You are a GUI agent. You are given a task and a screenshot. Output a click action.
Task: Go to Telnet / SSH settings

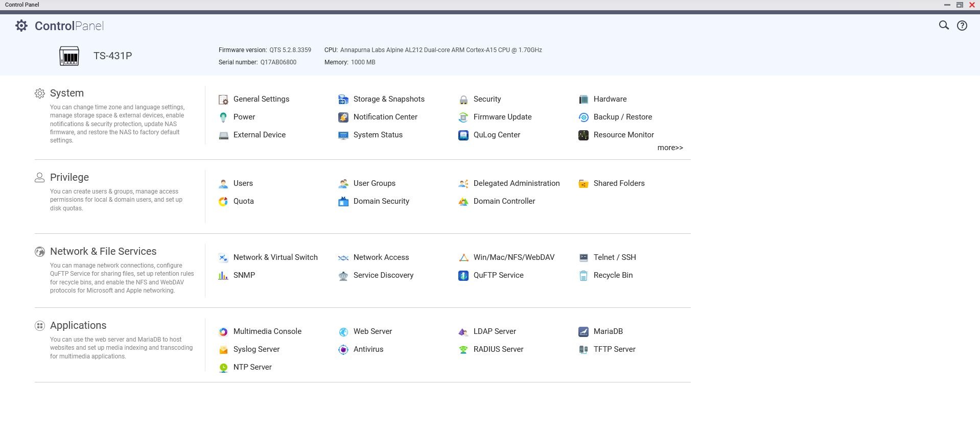pos(614,257)
